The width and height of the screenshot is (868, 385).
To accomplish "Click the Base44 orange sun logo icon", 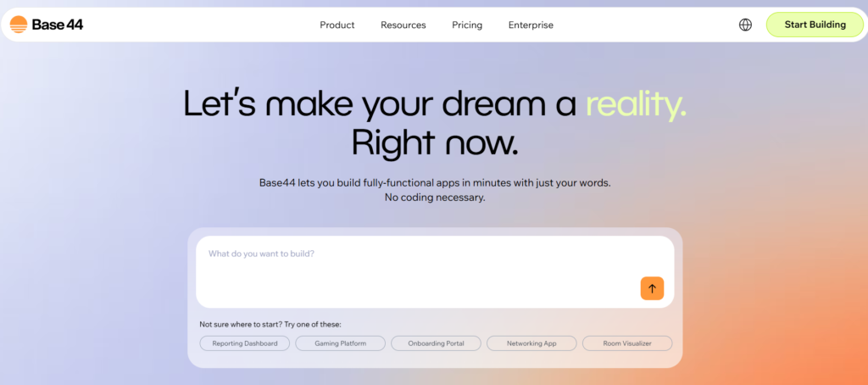I will pos(19,25).
